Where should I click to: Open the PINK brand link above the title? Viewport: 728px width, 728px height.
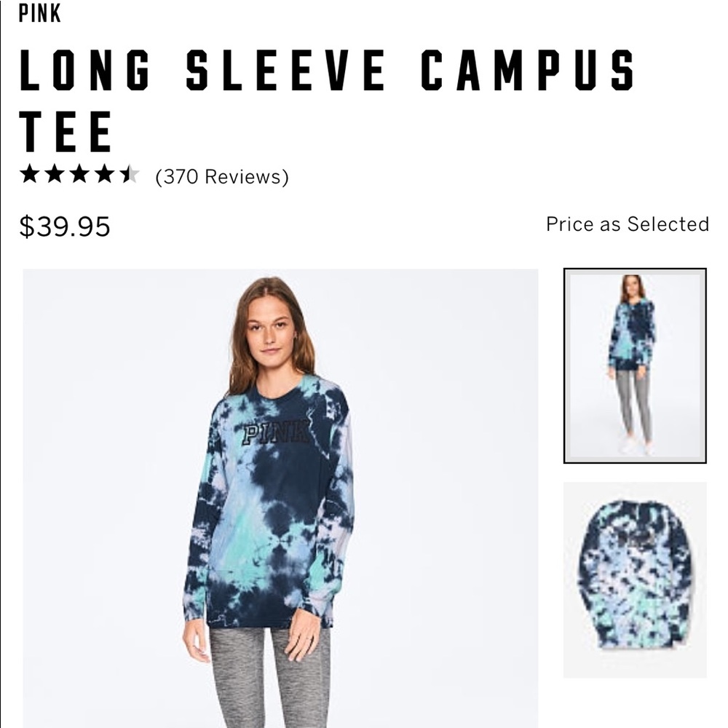40,12
